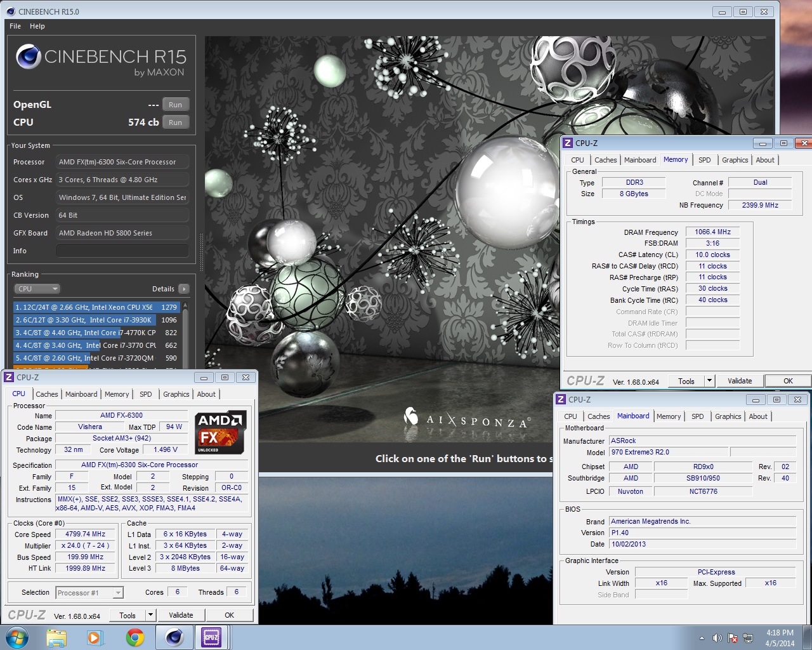Switch to CPU tab in CPU-Z Mainboard window
This screenshot has height=650, width=812.
[571, 416]
